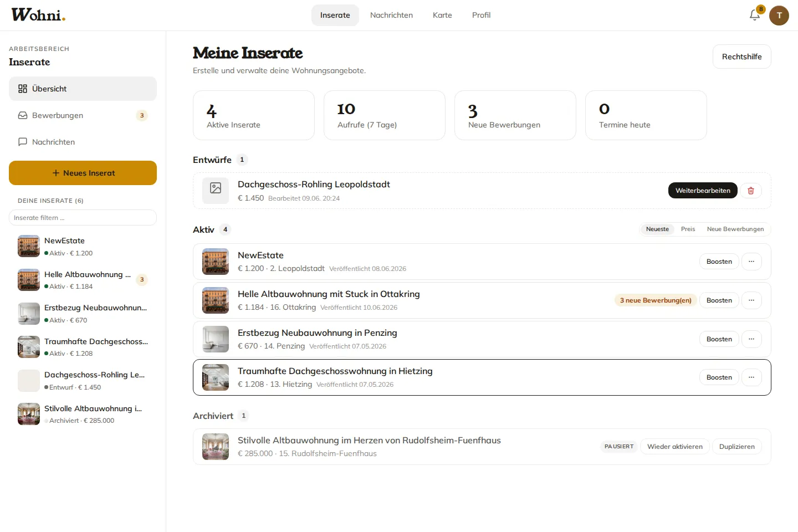Click the Aktiv section heading

coord(203,229)
